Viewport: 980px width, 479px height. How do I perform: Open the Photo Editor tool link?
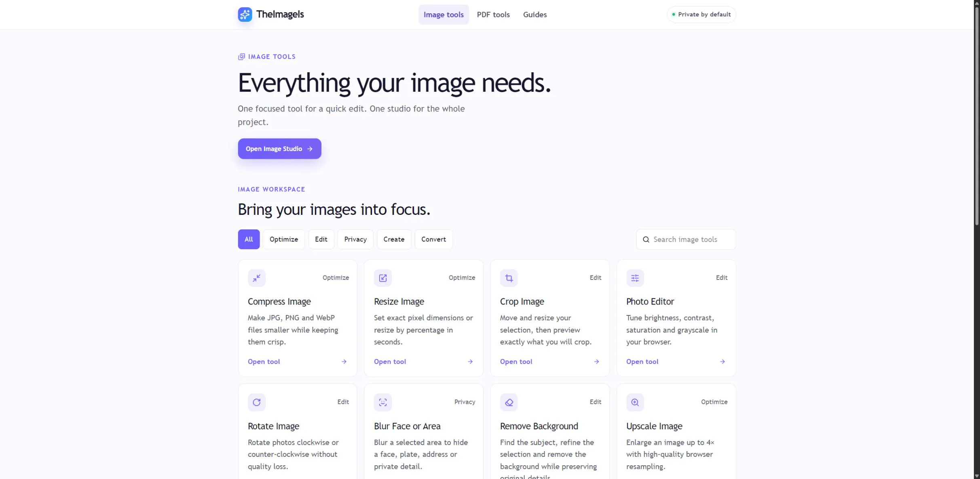tap(642, 361)
